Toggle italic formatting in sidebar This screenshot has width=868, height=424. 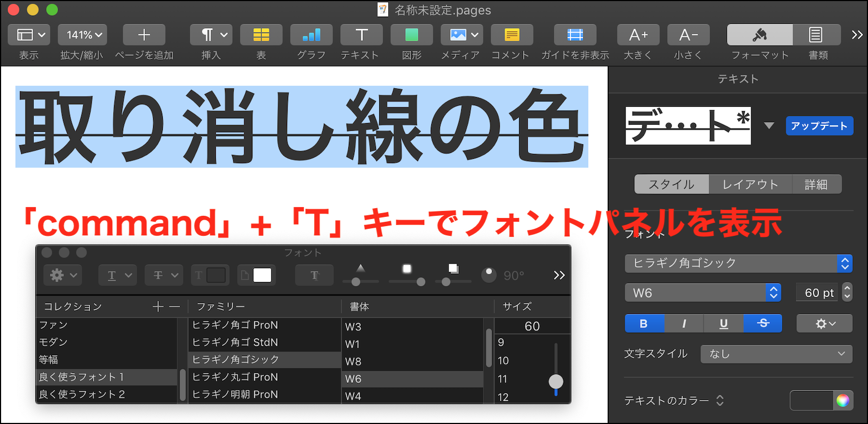click(x=684, y=324)
